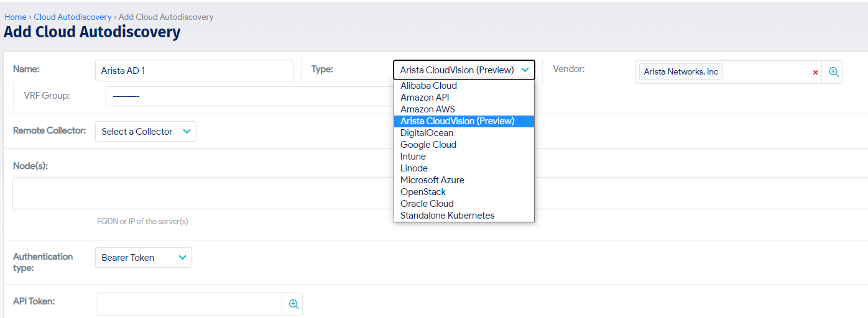This screenshot has width=868, height=318.
Task: Pick Google Cloud from the type list
Action: tap(464, 145)
